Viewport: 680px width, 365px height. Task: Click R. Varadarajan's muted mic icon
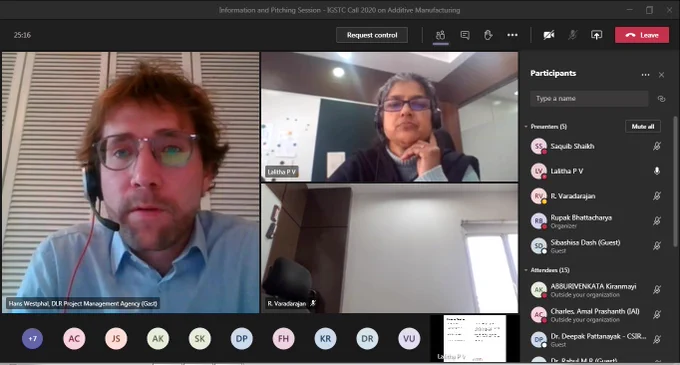coord(657,196)
